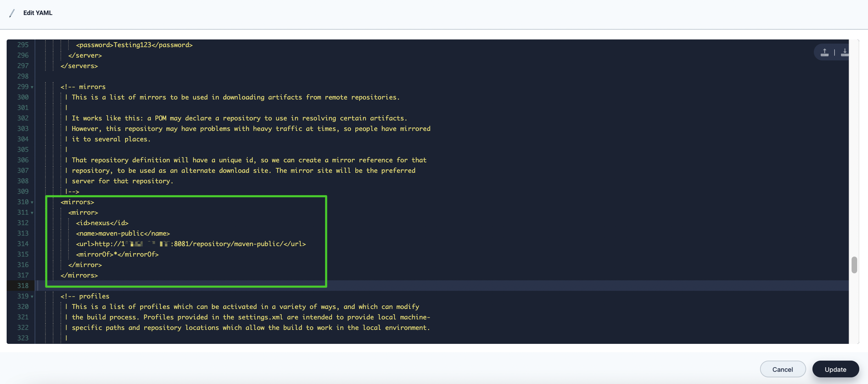Screen dimensions: 868x384
Task: Place cursor inside the nexus id tag
Action: point(100,223)
